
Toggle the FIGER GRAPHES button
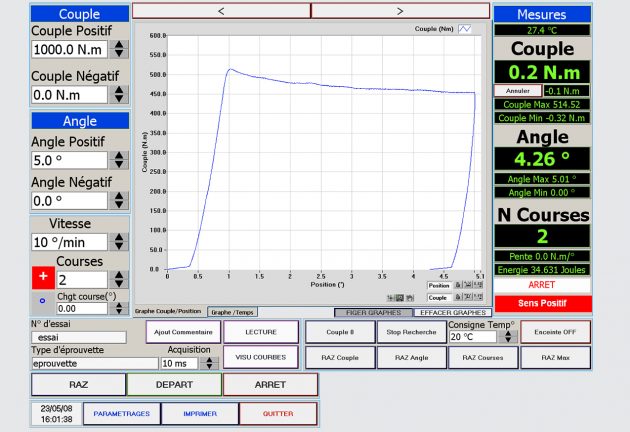coord(373,312)
